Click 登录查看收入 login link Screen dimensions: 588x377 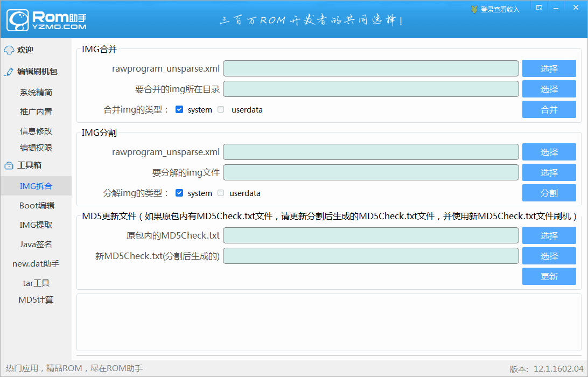tap(500, 10)
